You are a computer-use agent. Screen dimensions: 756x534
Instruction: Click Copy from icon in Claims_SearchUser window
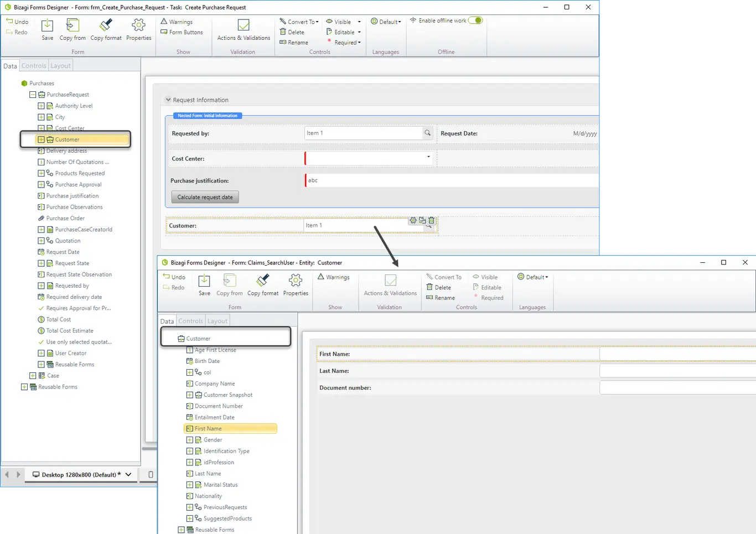(x=230, y=281)
